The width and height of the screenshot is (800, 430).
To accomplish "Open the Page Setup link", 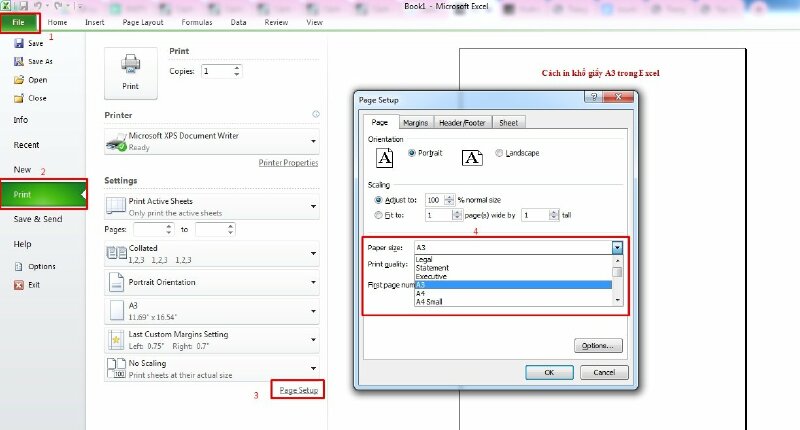I will click(298, 390).
